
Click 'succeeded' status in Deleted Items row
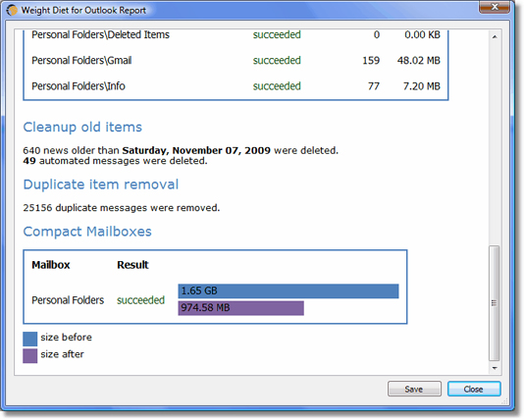[x=277, y=34]
